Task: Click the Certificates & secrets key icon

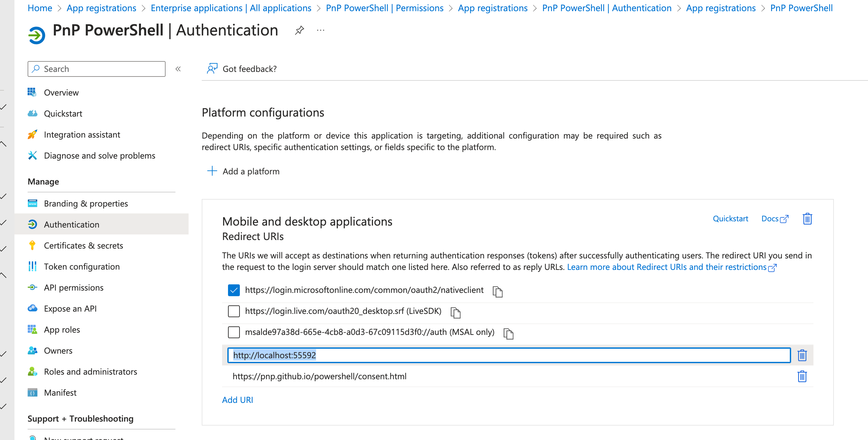Action: 32,245
